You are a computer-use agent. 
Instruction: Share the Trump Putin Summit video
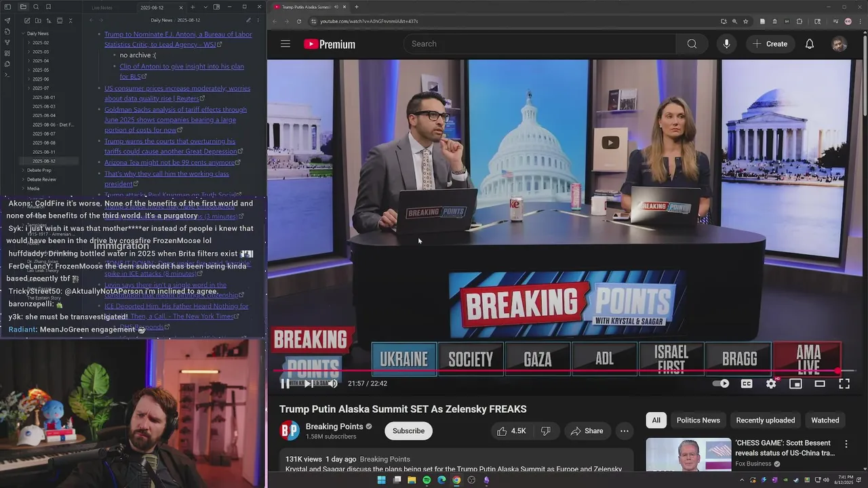point(587,431)
